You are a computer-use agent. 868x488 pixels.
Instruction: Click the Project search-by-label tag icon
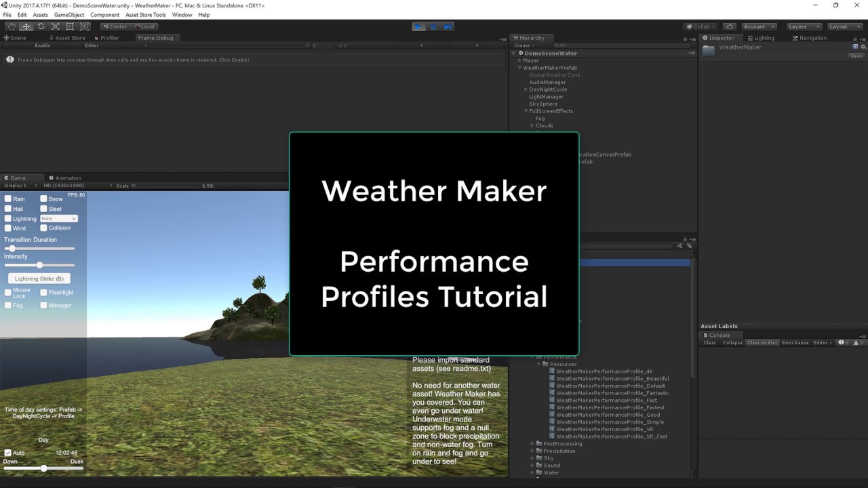pyautogui.click(x=688, y=245)
